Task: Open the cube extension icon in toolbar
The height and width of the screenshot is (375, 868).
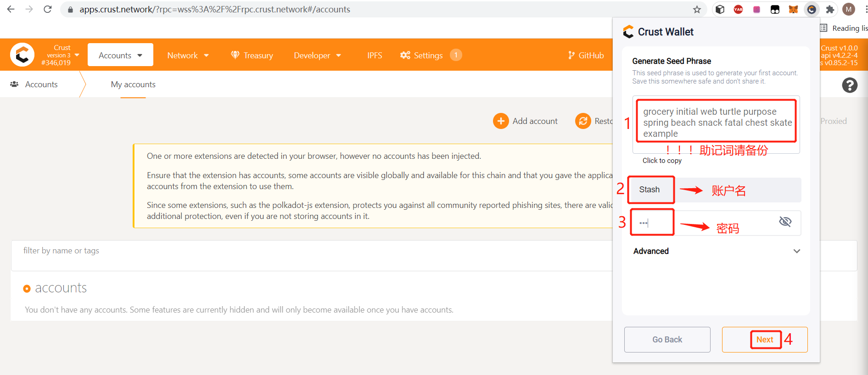Action: (x=720, y=9)
